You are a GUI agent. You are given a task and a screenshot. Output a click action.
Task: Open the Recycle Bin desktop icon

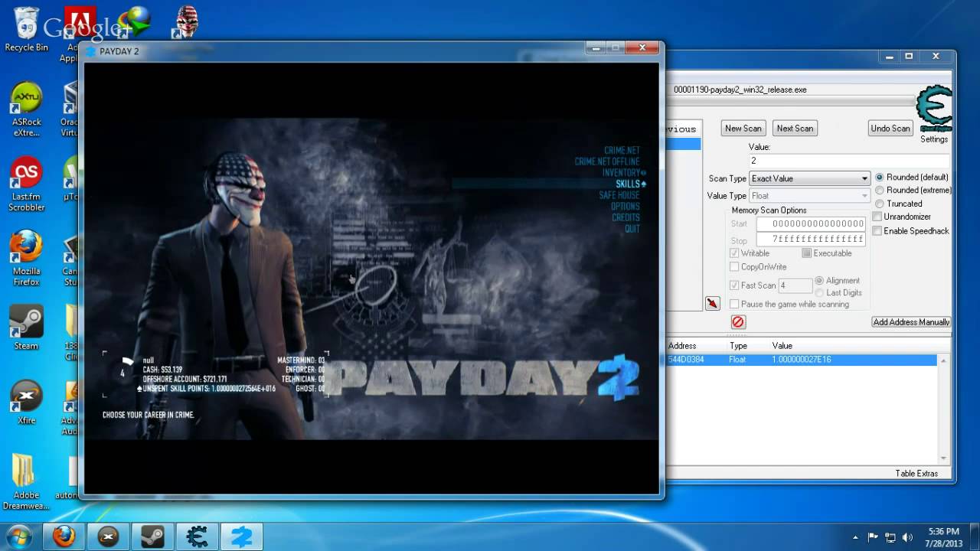pyautogui.click(x=26, y=29)
